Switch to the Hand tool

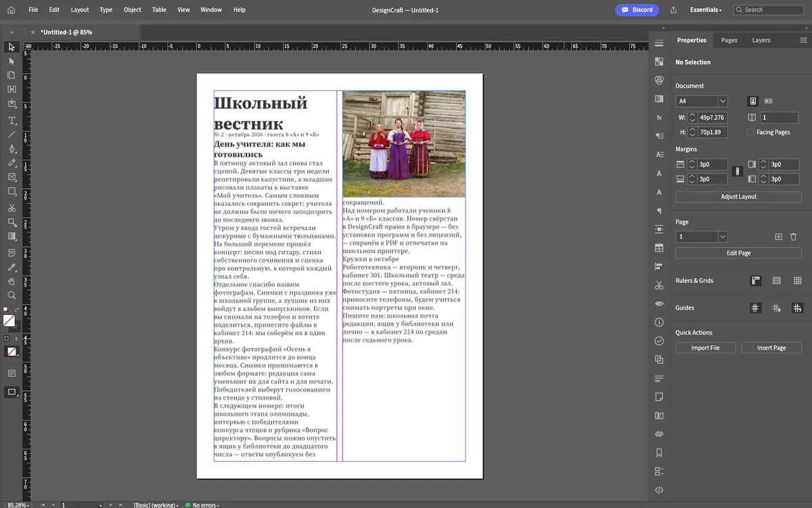coord(12,281)
